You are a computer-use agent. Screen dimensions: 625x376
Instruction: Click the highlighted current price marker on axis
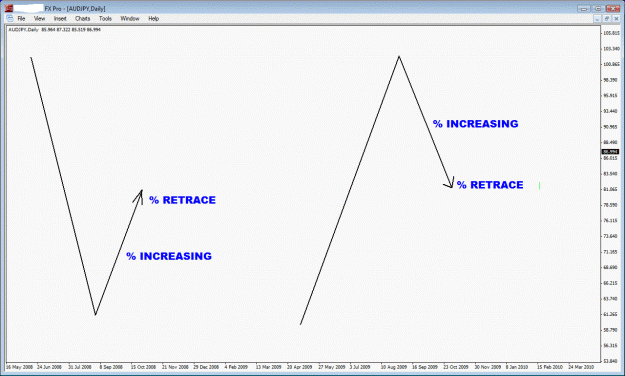(610, 152)
